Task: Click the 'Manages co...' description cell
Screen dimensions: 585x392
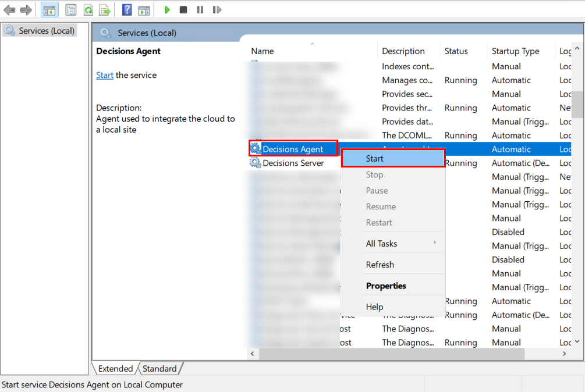Action: (407, 80)
